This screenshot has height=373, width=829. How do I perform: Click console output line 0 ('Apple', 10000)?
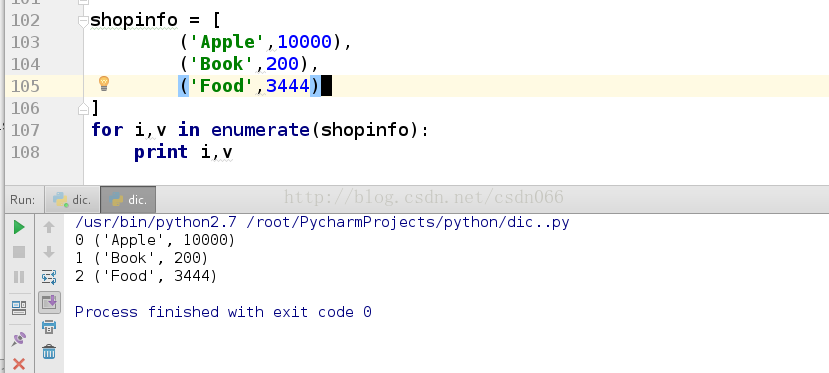click(x=155, y=240)
